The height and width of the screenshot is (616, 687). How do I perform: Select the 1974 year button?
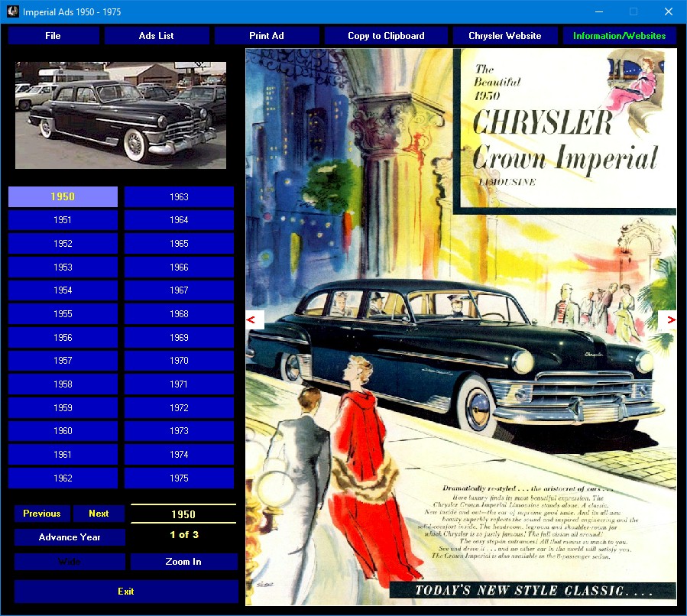pos(179,454)
